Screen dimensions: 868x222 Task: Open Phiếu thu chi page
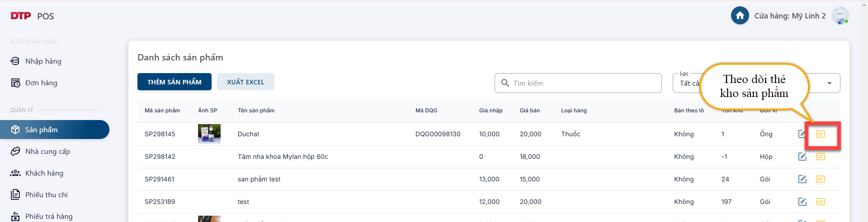click(x=46, y=195)
